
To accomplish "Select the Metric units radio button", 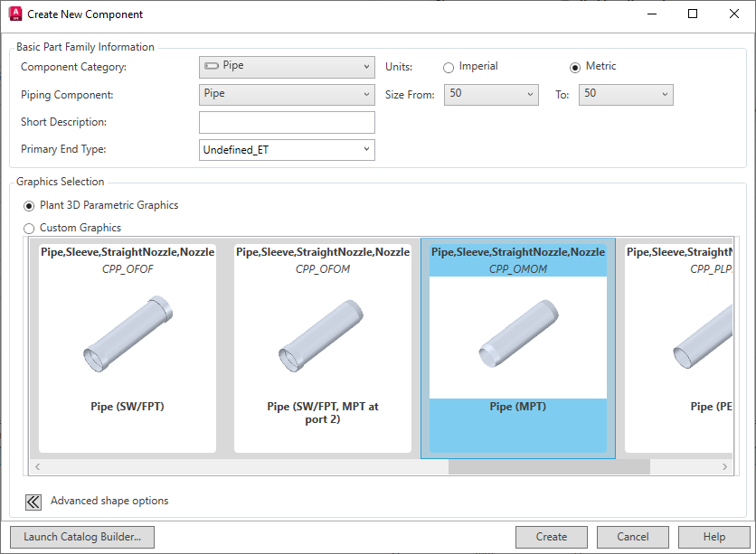I will [x=576, y=66].
